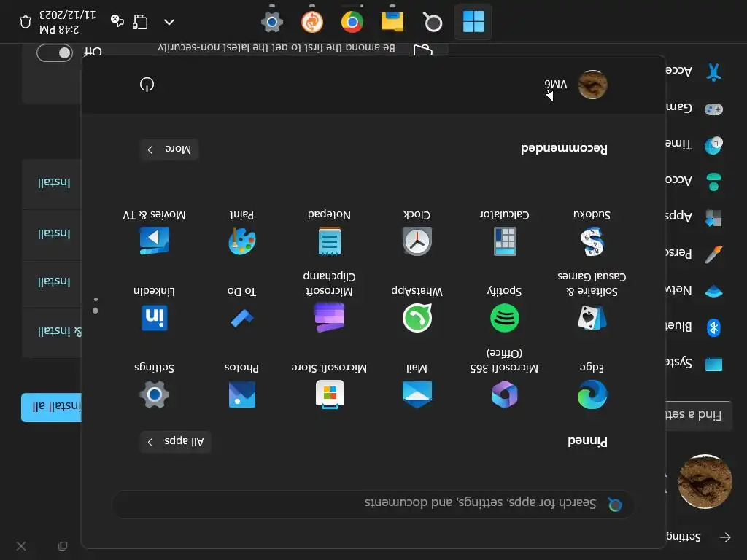Open All apps list
Screen dimensions: 747x560
(x=175, y=441)
